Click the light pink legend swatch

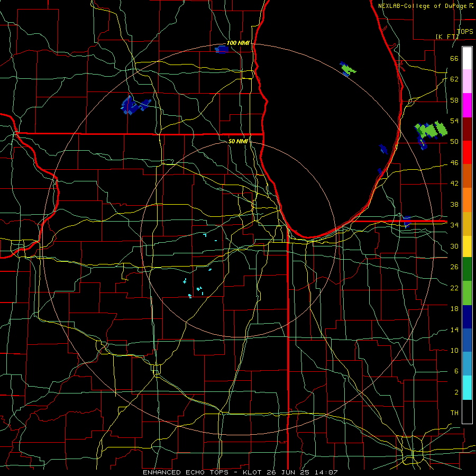click(467, 81)
